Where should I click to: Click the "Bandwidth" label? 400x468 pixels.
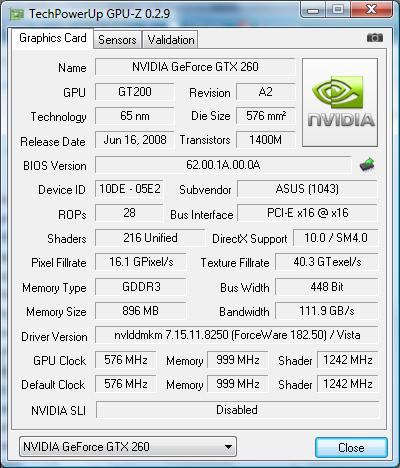(x=244, y=312)
